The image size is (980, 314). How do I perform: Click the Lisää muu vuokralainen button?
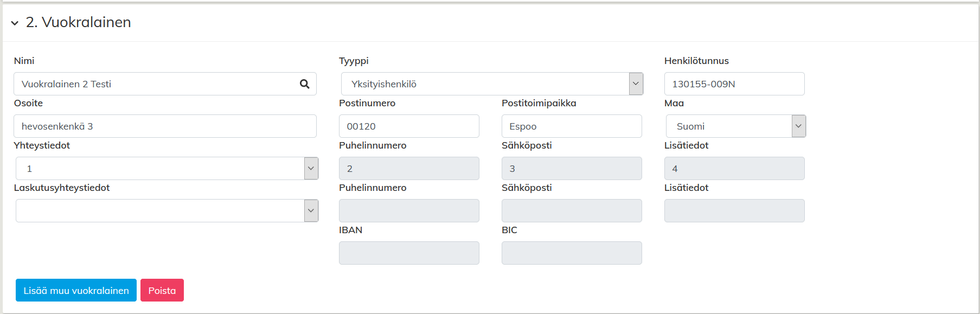[76, 291]
